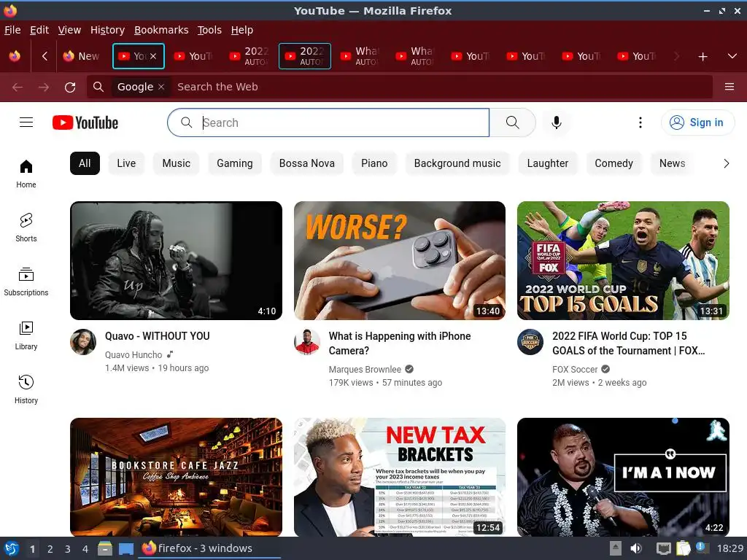
Task: Close the active YouTube tab
Action: coord(153,56)
